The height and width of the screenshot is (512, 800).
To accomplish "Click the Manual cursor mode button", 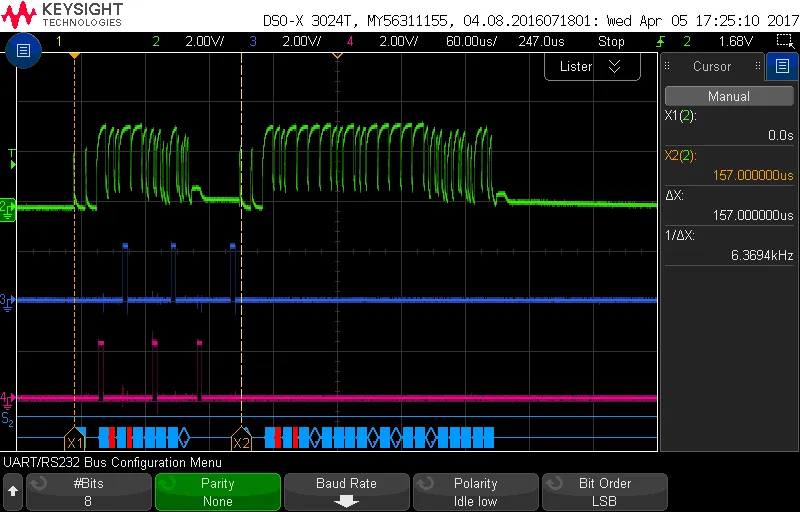I will tap(729, 96).
